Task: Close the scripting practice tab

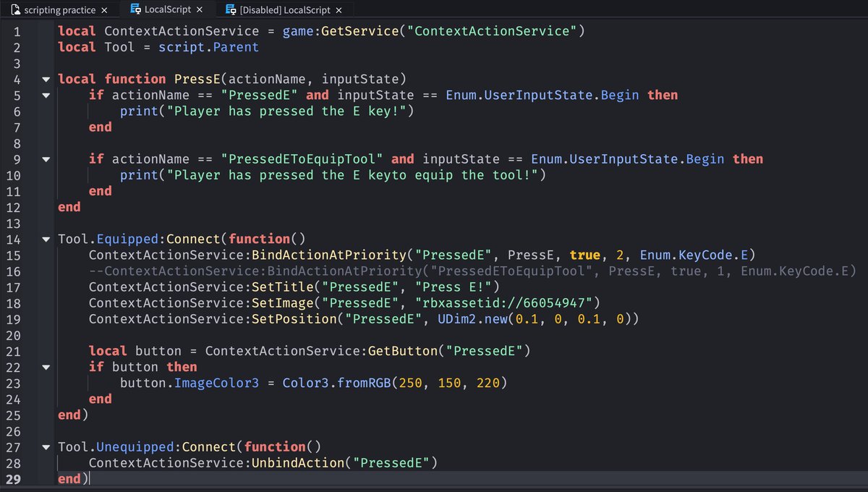Action: click(x=104, y=10)
